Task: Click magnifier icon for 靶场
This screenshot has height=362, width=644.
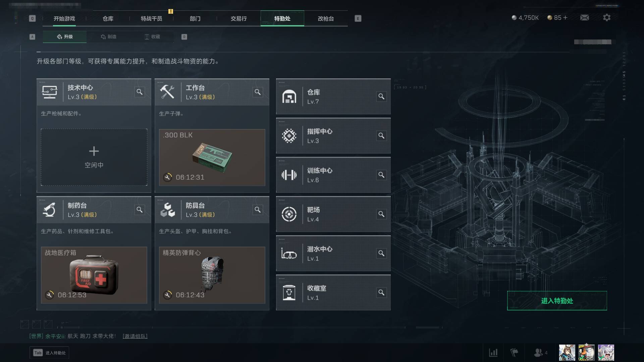Action: 381,214
